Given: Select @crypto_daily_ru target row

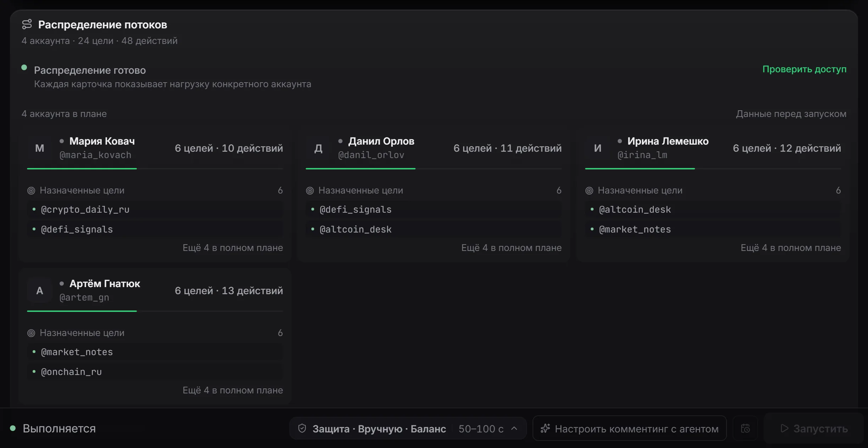Looking at the screenshot, I should click(155, 209).
